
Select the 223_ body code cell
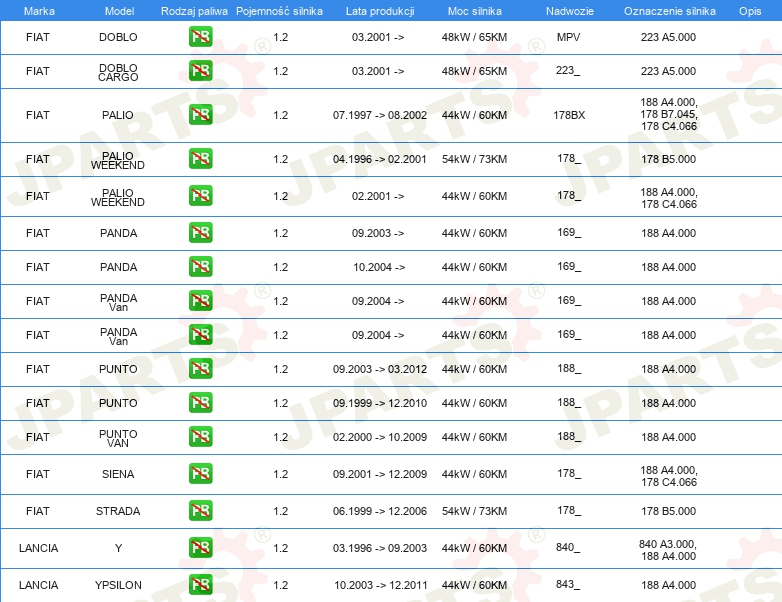(x=568, y=70)
